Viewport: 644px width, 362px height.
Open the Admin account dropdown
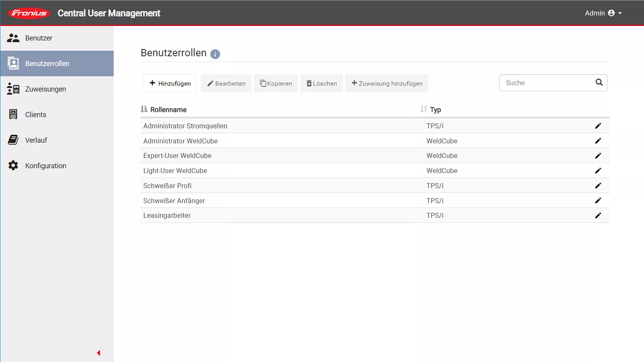click(603, 13)
